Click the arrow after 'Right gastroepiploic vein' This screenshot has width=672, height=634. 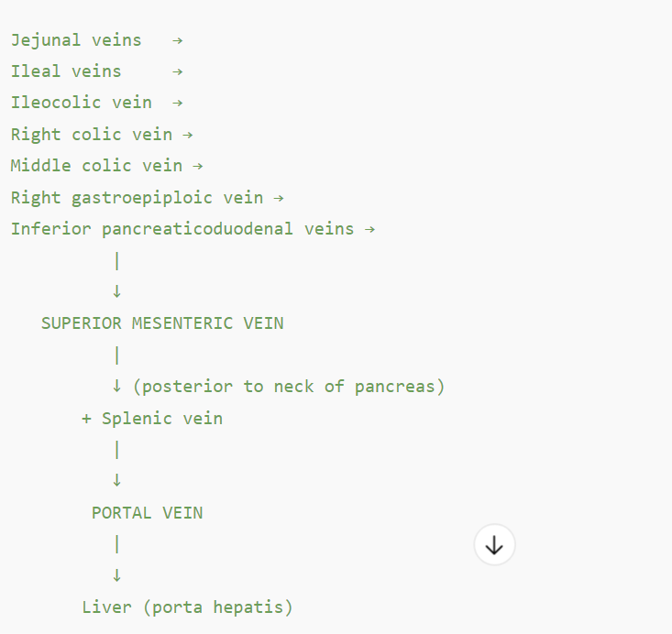[279, 197]
